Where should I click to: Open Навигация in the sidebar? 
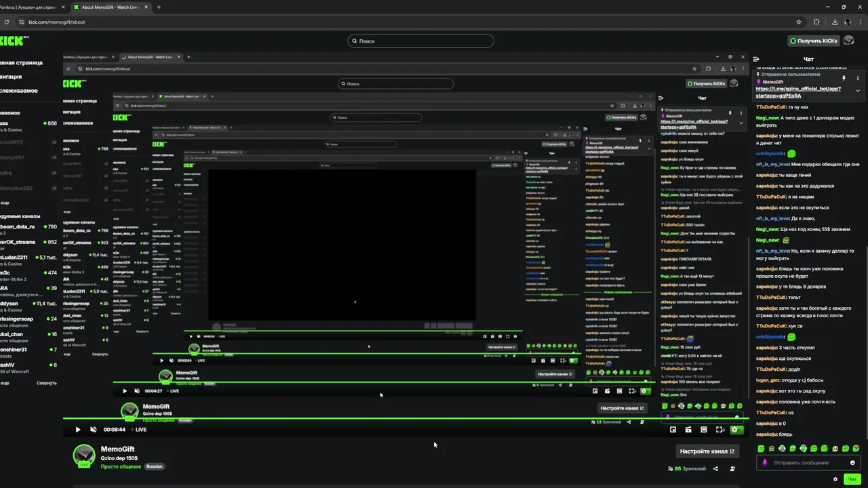click(x=12, y=77)
